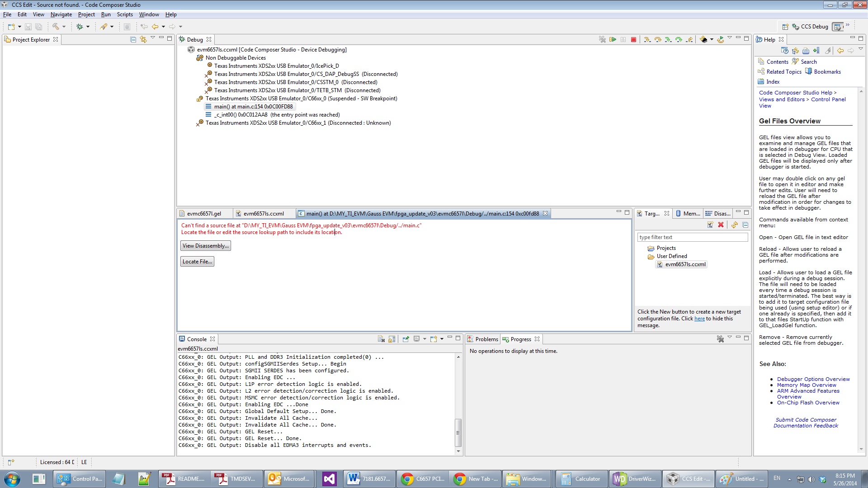Click the View Disassembly button
The width and height of the screenshot is (868, 488).
click(205, 246)
